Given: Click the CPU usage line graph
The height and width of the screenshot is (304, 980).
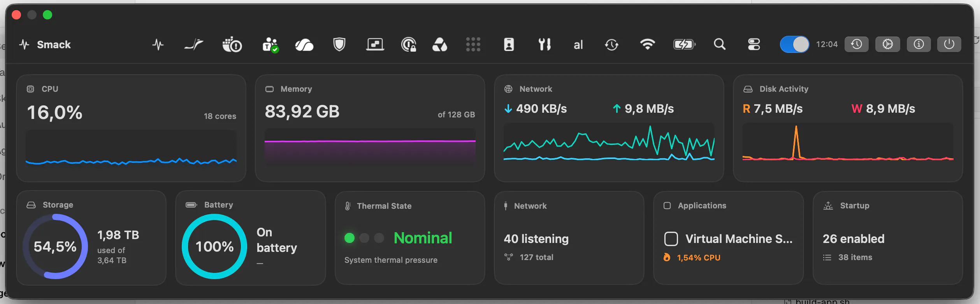Looking at the screenshot, I should point(131,148).
